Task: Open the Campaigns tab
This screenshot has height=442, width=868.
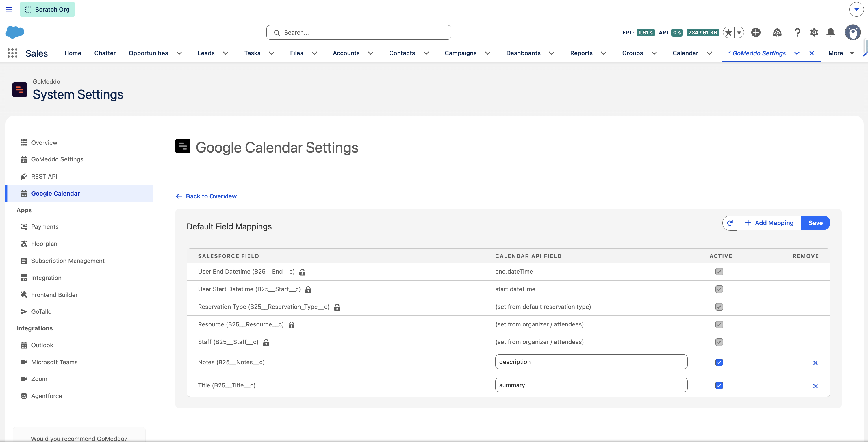Action: pos(460,53)
